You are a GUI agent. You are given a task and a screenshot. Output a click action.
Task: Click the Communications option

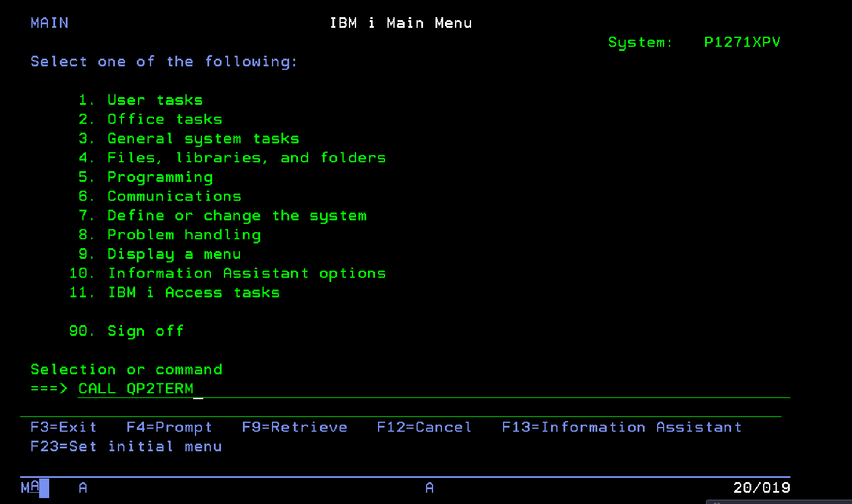click(174, 196)
